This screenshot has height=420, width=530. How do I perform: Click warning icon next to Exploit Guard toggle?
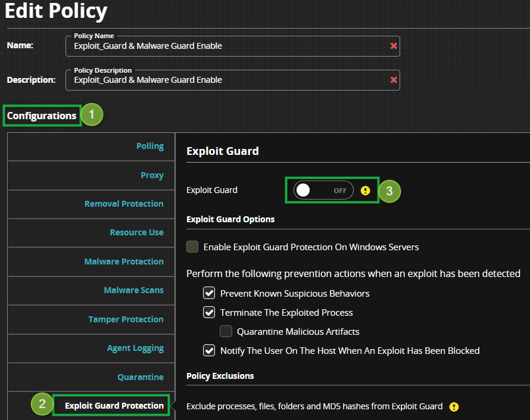coord(366,191)
